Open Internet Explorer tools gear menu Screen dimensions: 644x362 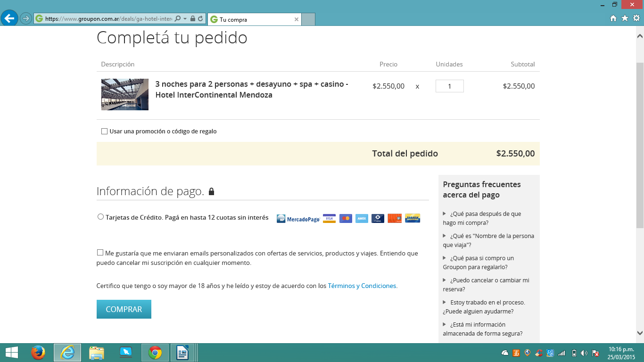(x=636, y=18)
